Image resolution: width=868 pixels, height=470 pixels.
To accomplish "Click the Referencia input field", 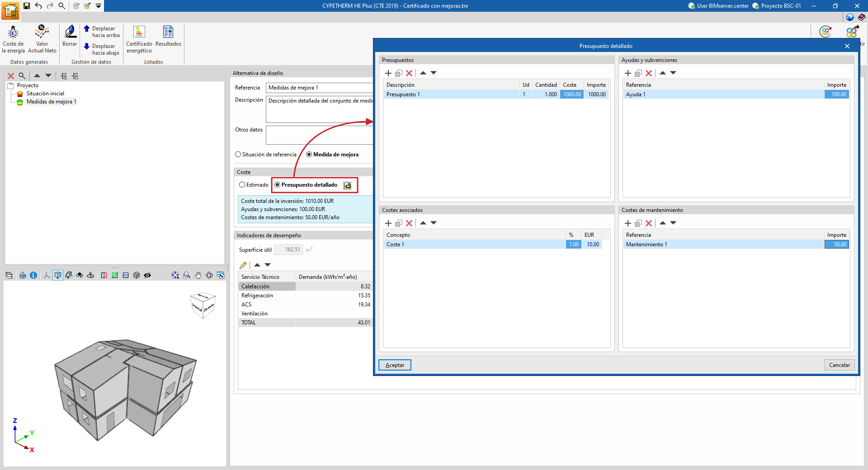I will click(x=320, y=88).
